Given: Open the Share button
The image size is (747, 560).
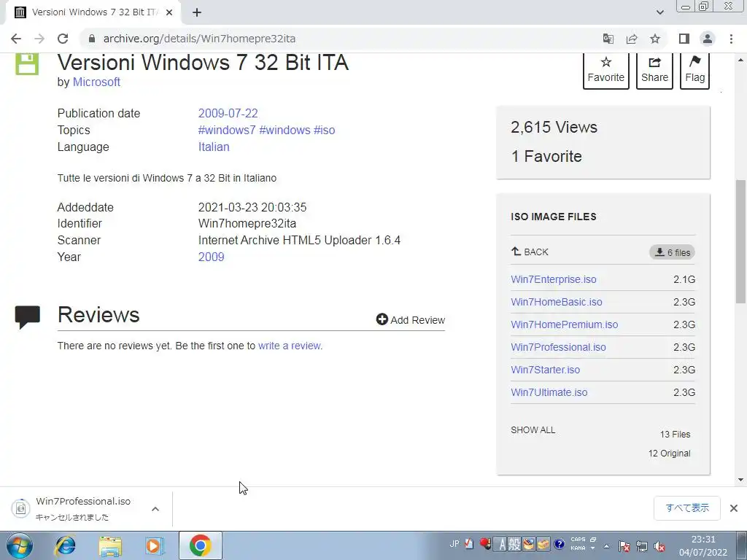Looking at the screenshot, I should pyautogui.click(x=654, y=71).
